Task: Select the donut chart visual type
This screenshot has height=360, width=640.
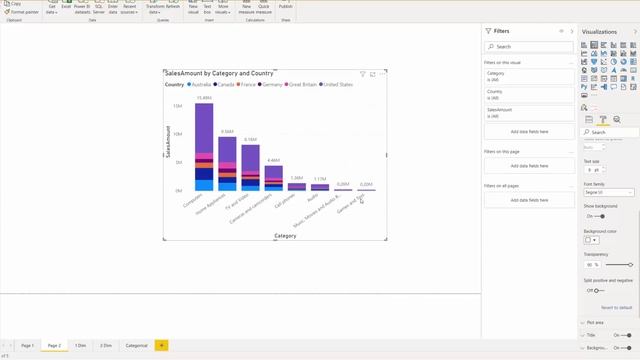Action: click(623, 62)
